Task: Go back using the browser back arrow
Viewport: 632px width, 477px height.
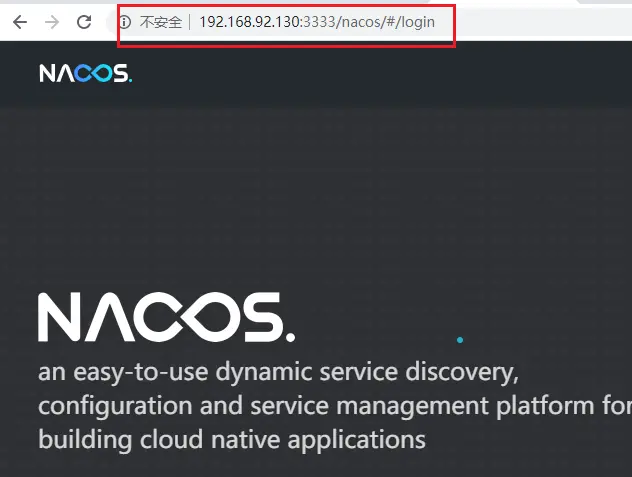Action: (x=20, y=22)
